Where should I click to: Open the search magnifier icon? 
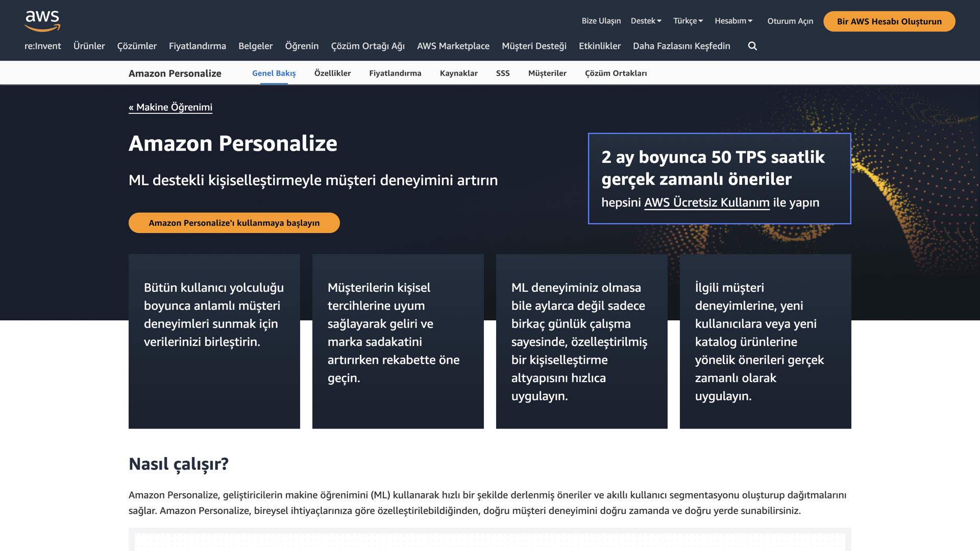point(752,46)
